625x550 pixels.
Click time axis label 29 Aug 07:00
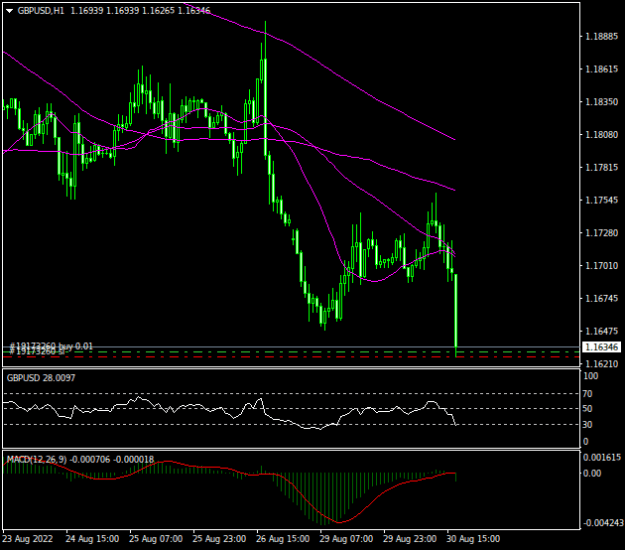coord(346,539)
